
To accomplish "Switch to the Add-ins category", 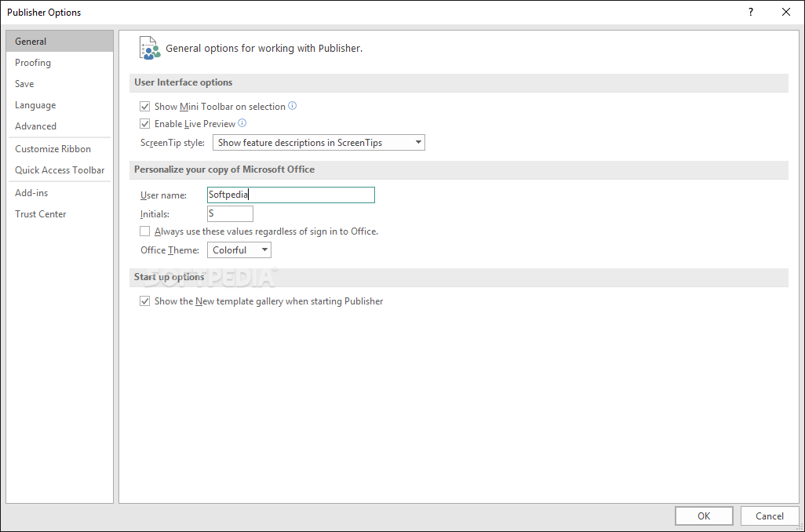I will 60,193.
